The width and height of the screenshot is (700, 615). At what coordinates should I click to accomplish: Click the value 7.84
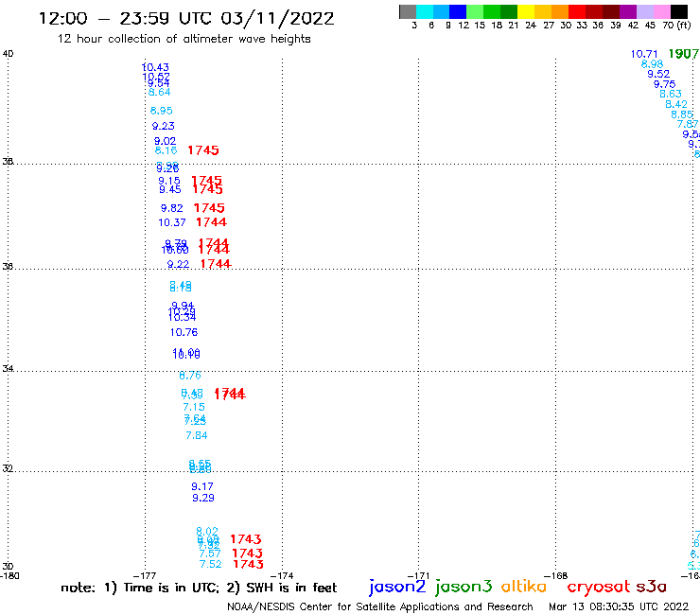pyautogui.click(x=197, y=435)
